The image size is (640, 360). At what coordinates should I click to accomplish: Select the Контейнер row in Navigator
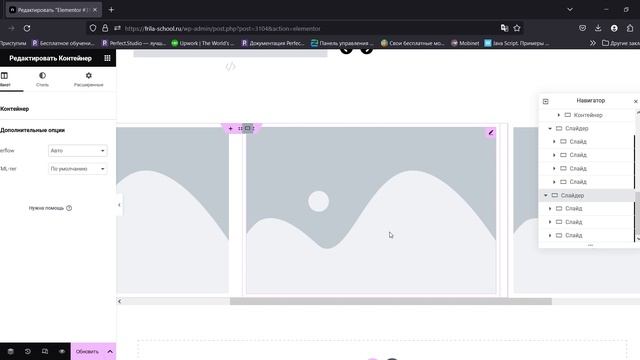pyautogui.click(x=587, y=115)
